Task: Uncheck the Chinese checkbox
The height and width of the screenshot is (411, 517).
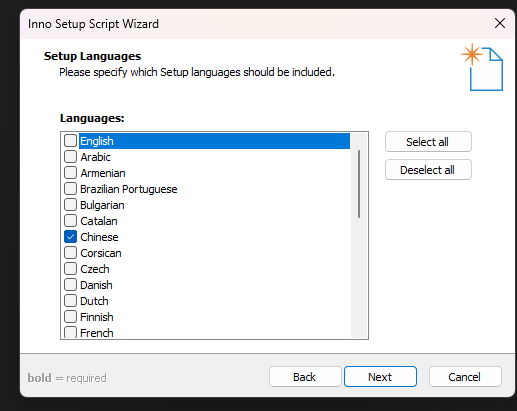Action: pos(70,237)
